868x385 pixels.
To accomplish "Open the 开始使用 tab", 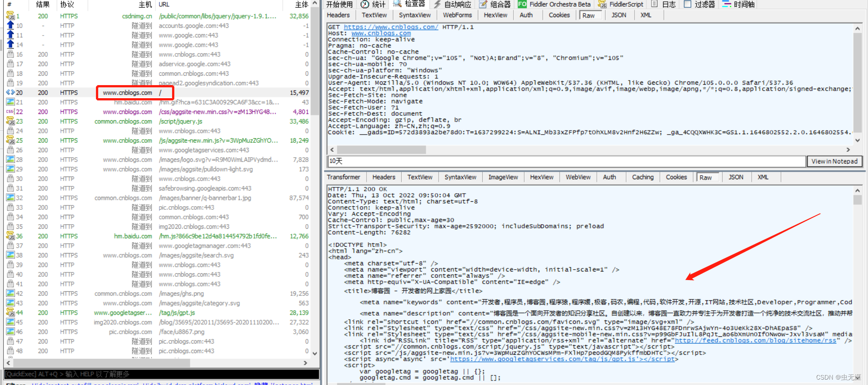I will coord(340,4).
